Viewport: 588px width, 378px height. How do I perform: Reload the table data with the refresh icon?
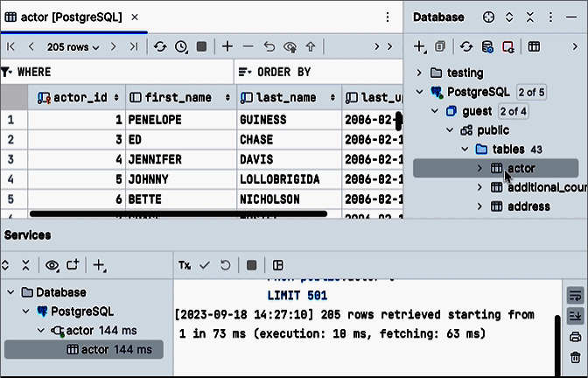160,46
